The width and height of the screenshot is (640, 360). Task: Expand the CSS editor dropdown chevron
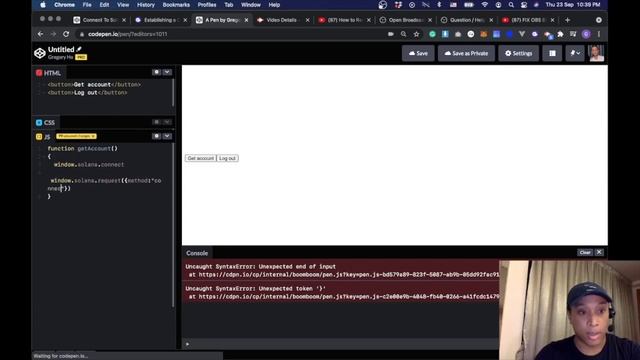click(x=167, y=122)
